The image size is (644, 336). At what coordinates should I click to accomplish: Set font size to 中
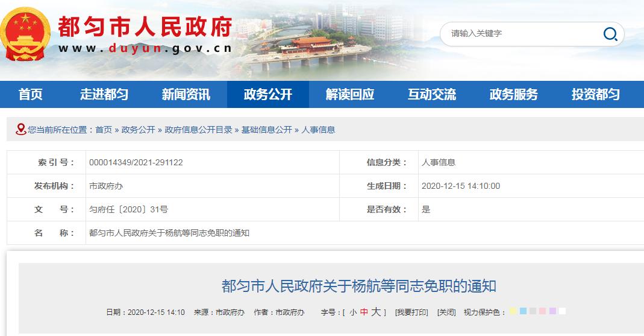364,312
